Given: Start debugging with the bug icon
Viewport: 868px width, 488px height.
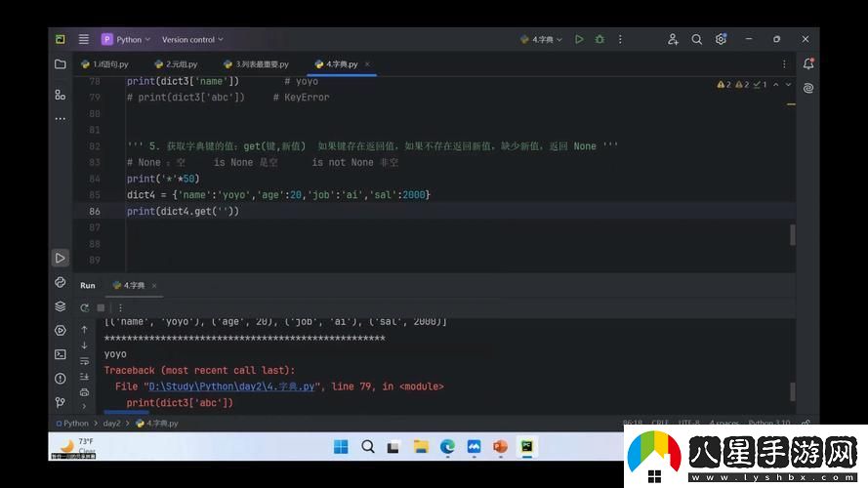Looking at the screenshot, I should [599, 39].
